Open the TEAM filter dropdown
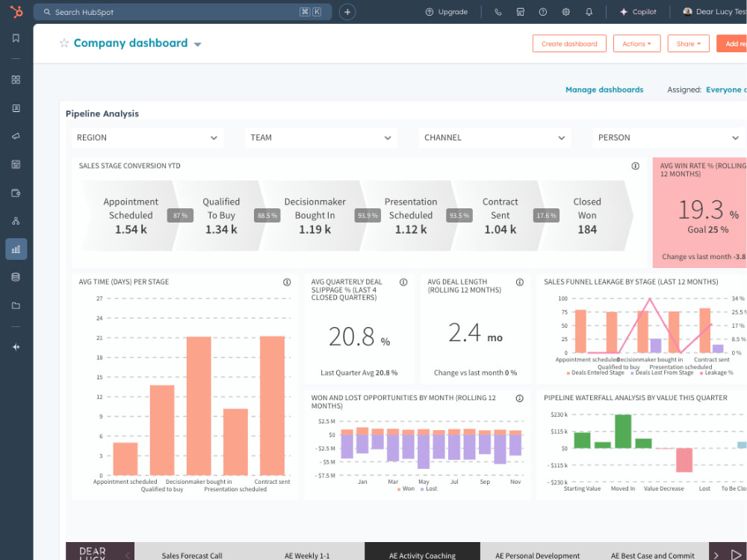 [x=321, y=137]
